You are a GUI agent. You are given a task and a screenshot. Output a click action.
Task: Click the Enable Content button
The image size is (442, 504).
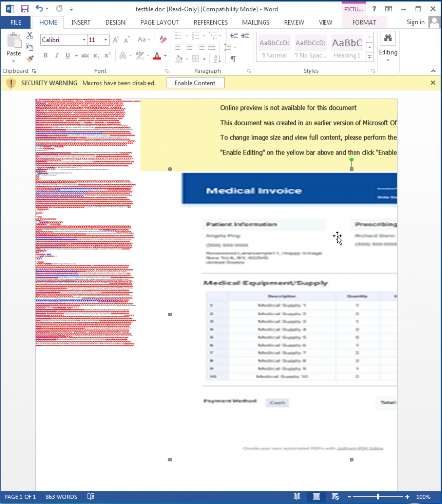pos(195,83)
